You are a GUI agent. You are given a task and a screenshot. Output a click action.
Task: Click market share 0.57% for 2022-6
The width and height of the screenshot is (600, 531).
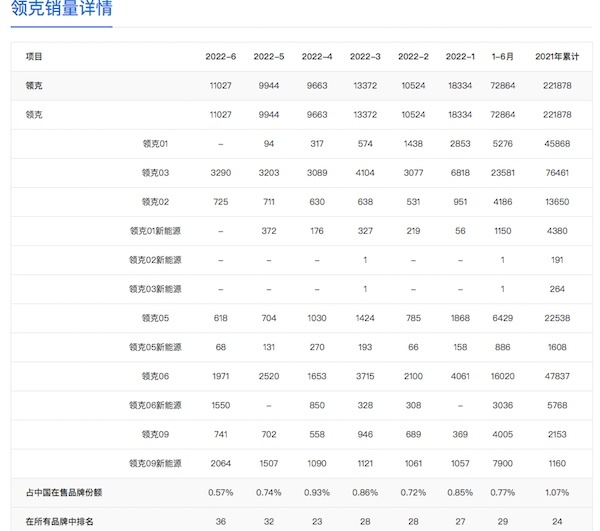coord(220,493)
